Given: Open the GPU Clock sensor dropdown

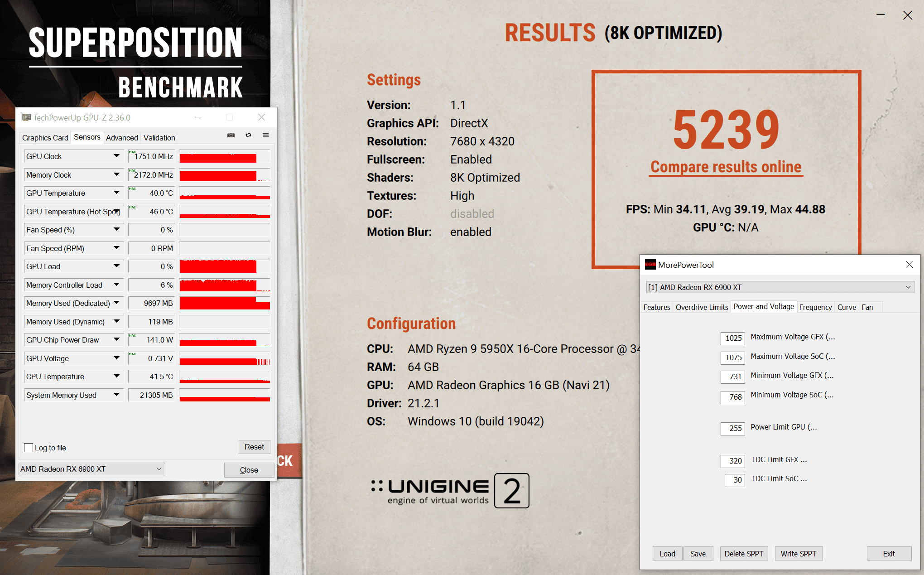Looking at the screenshot, I should [116, 156].
